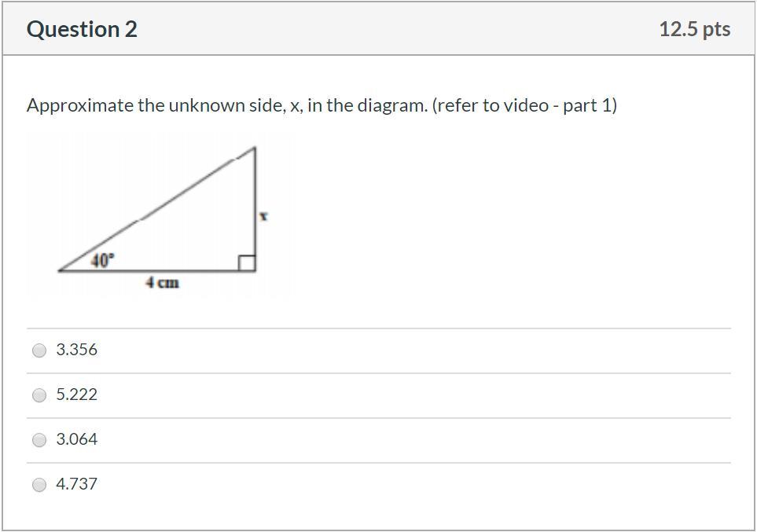Select the 3.356 radio button

(x=39, y=350)
